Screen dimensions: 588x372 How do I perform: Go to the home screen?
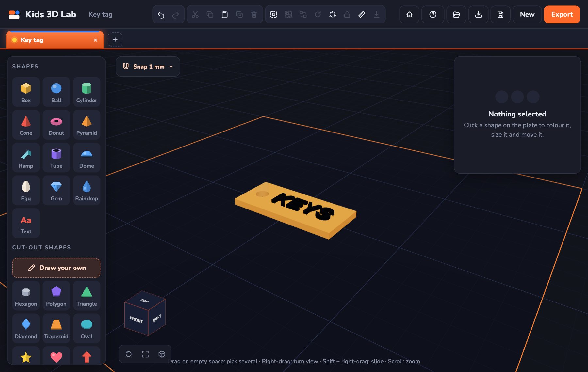(x=409, y=14)
